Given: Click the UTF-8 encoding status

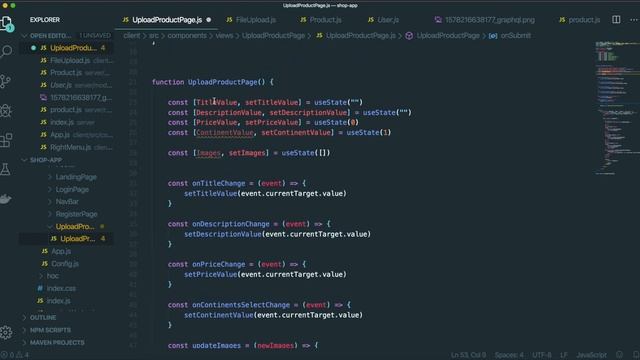Looking at the screenshot, I should click(x=542, y=355).
